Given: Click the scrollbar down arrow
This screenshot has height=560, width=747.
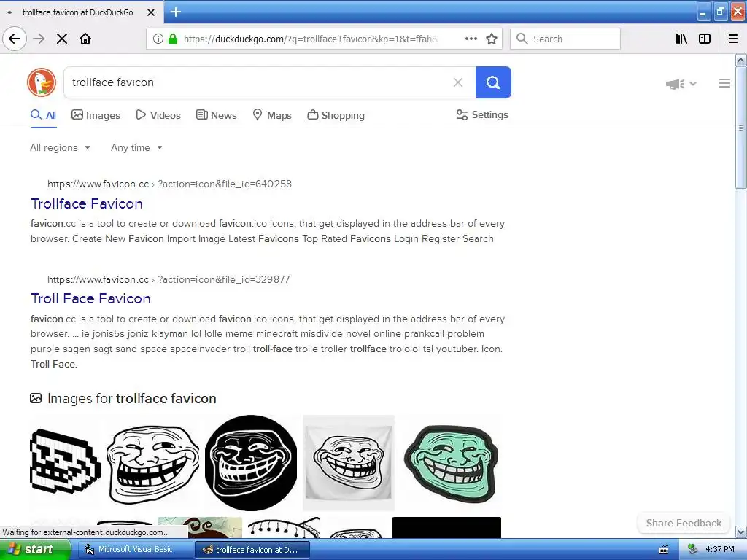Looking at the screenshot, I should pos(740,532).
